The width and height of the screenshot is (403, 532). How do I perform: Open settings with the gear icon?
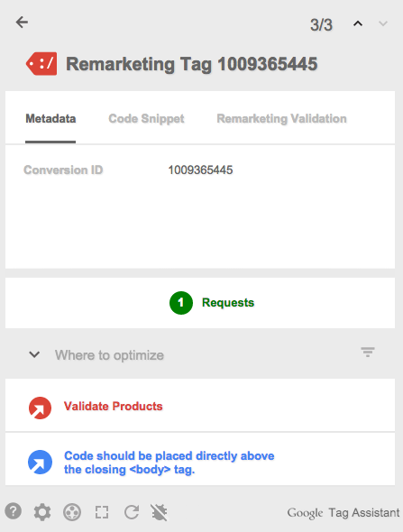[x=42, y=512]
